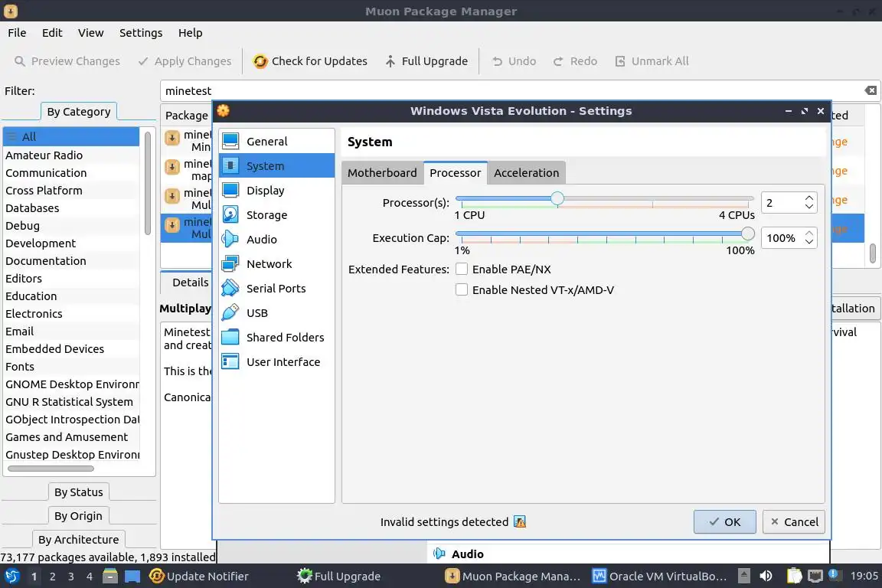
Task: Open the View menu
Action: pyautogui.click(x=90, y=33)
